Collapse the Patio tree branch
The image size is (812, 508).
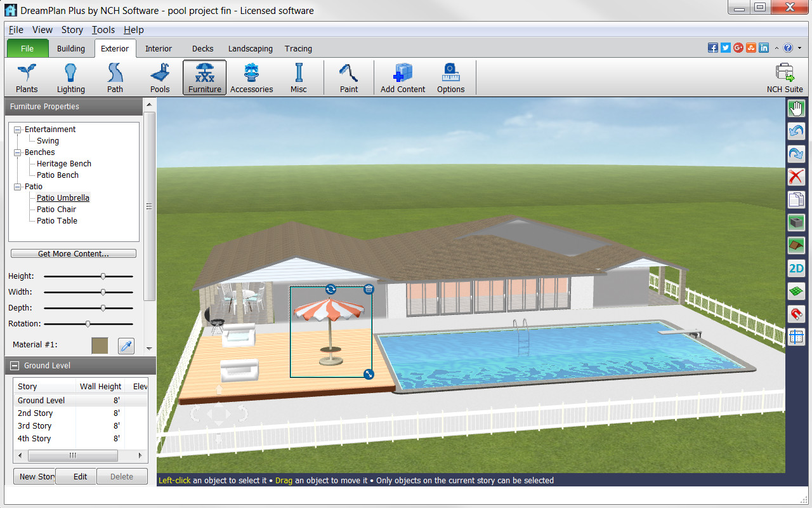[17, 186]
